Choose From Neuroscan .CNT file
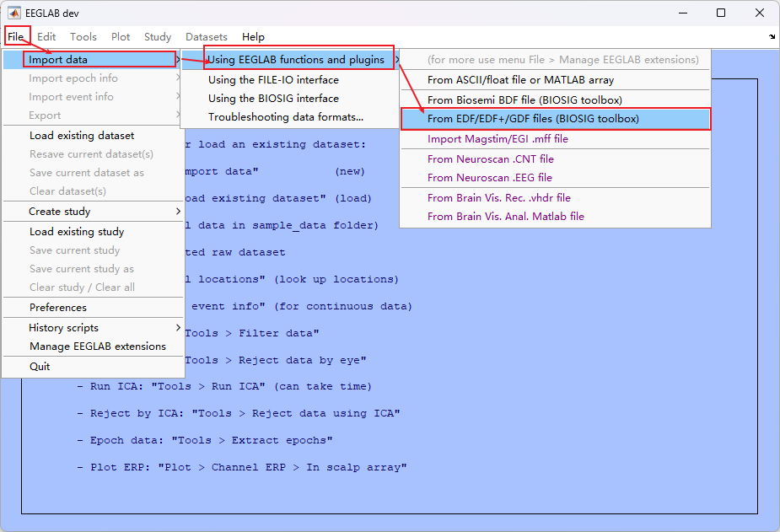Image resolution: width=780 pixels, height=532 pixels. [x=555, y=159]
